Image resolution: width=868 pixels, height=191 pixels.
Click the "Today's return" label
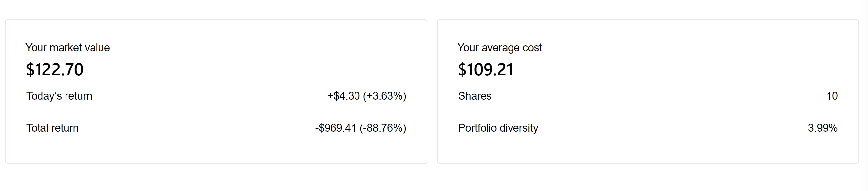click(59, 96)
